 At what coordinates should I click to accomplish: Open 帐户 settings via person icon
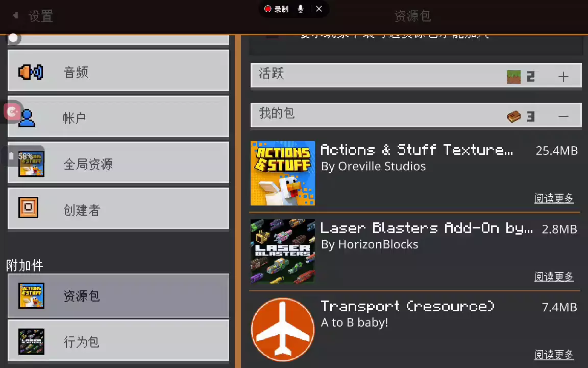coord(27,118)
